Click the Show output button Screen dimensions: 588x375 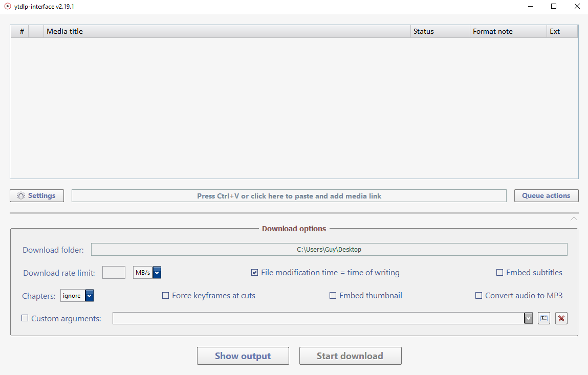tap(243, 356)
